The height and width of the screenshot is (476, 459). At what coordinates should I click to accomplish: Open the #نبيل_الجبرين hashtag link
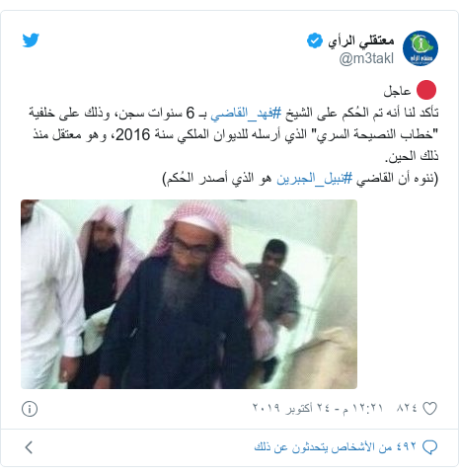tap(315, 178)
